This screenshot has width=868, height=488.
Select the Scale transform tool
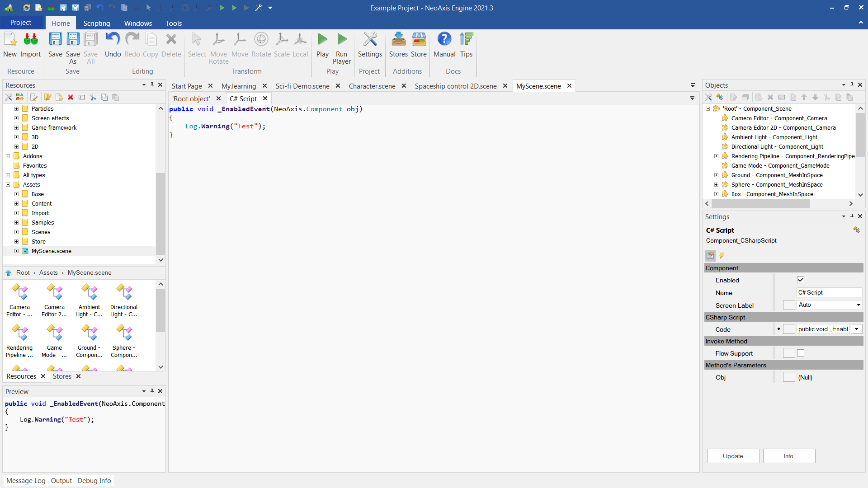pos(282,45)
